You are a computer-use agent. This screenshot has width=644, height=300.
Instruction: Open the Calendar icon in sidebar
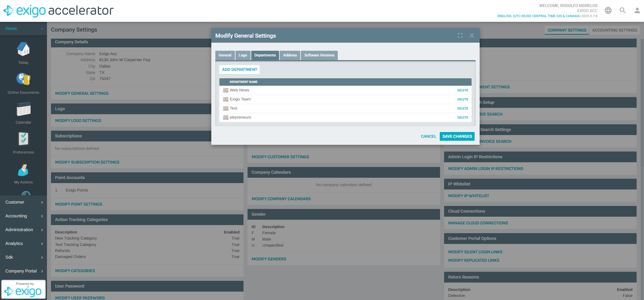(x=23, y=109)
